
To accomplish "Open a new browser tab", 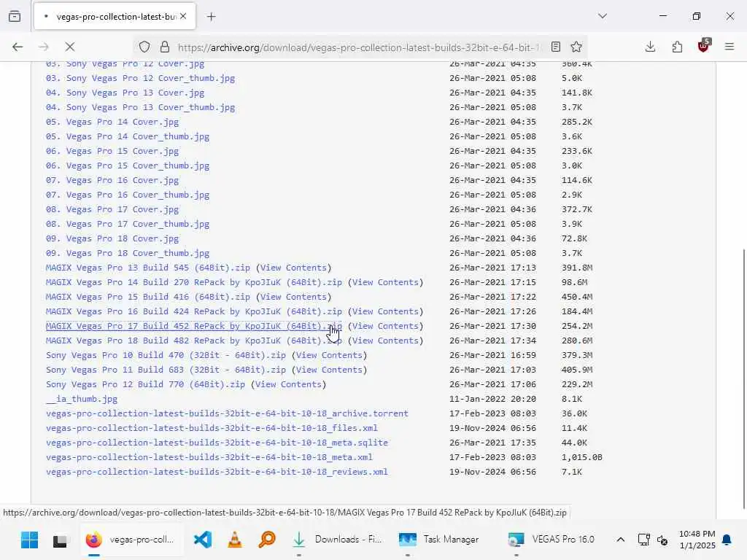I will click(x=211, y=17).
